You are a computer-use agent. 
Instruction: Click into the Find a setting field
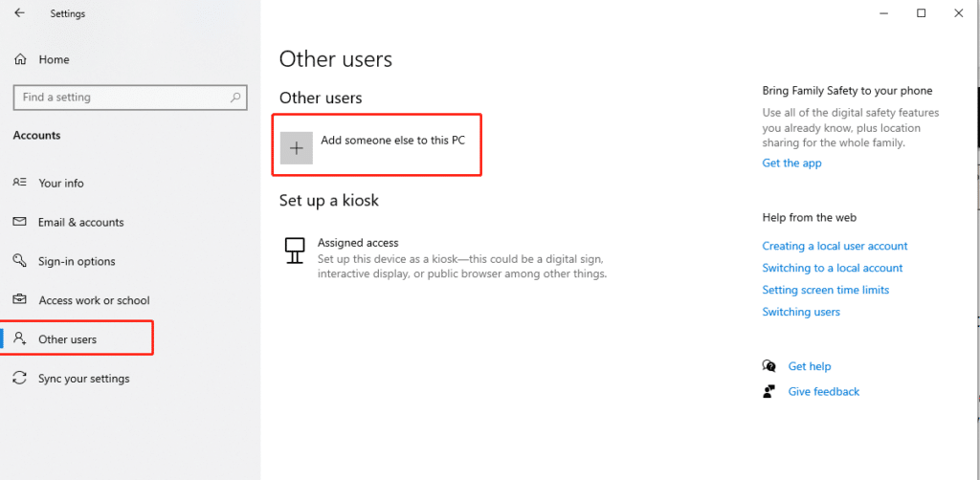click(x=130, y=98)
